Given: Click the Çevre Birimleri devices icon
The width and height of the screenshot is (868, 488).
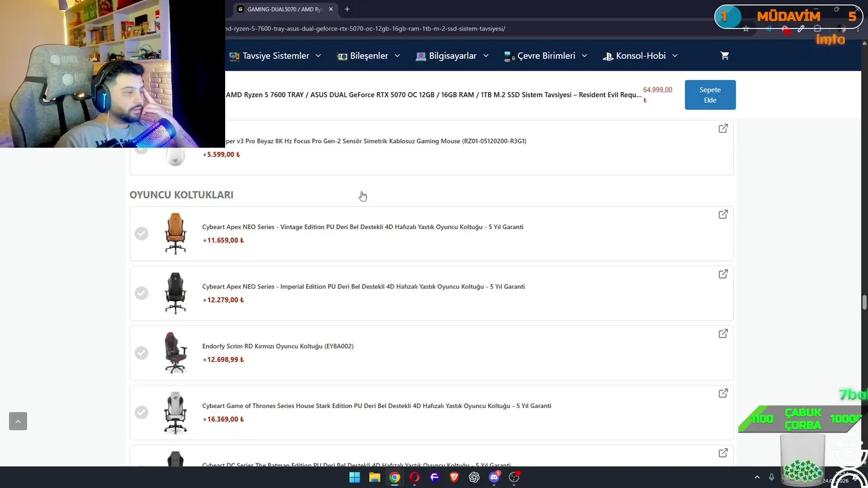Looking at the screenshot, I should click(509, 56).
